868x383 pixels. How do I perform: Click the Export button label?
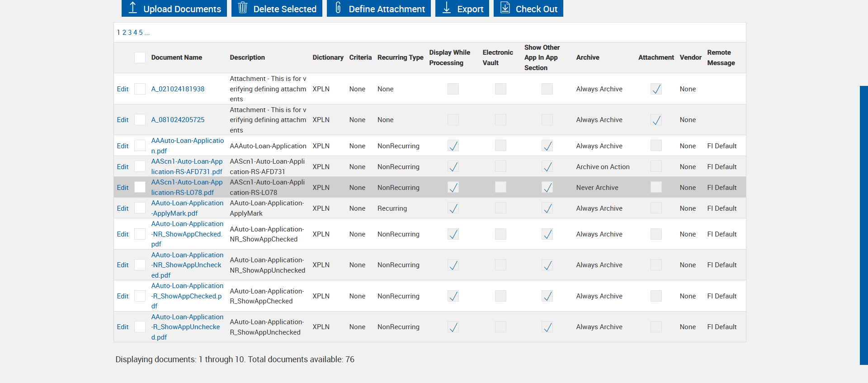tap(470, 9)
